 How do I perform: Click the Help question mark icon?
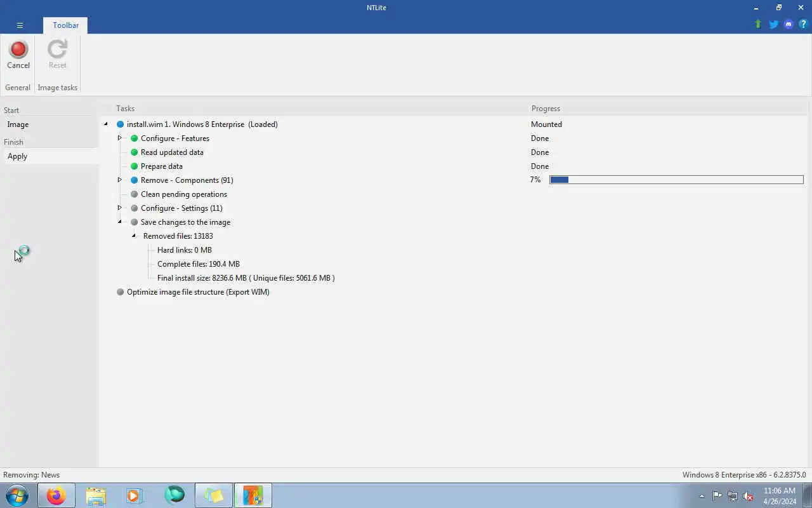803,24
